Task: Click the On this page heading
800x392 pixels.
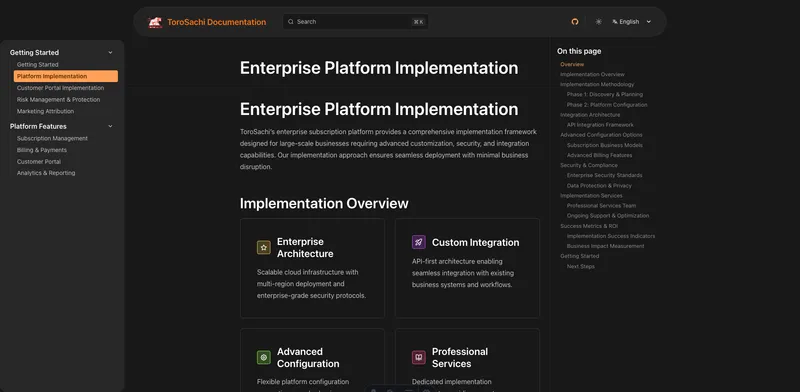Action: click(579, 51)
